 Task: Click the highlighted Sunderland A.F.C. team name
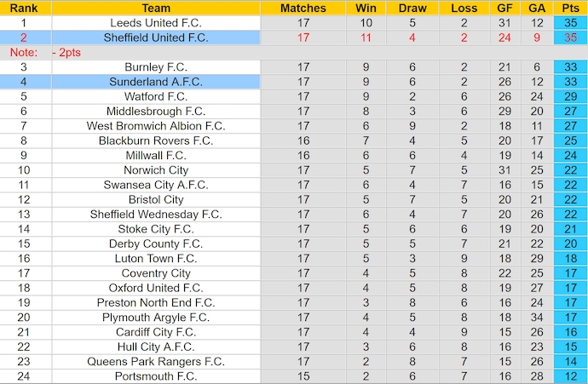[156, 82]
